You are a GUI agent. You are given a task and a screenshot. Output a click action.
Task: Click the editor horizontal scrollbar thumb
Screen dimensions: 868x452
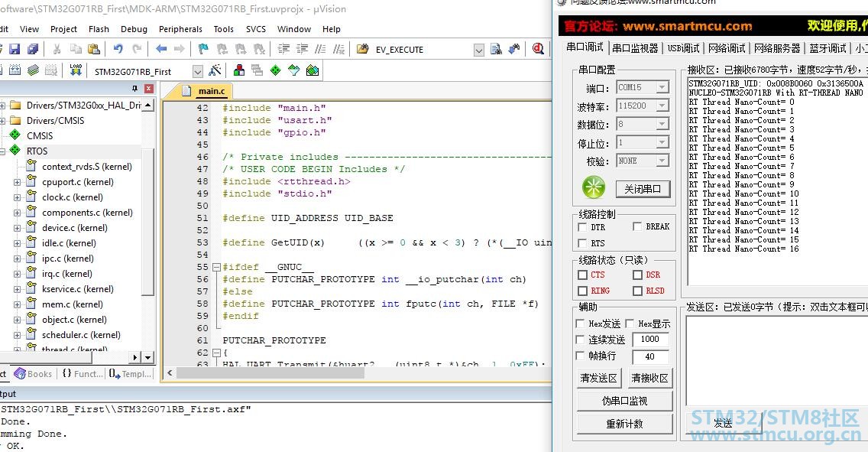pyautogui.click(x=270, y=373)
